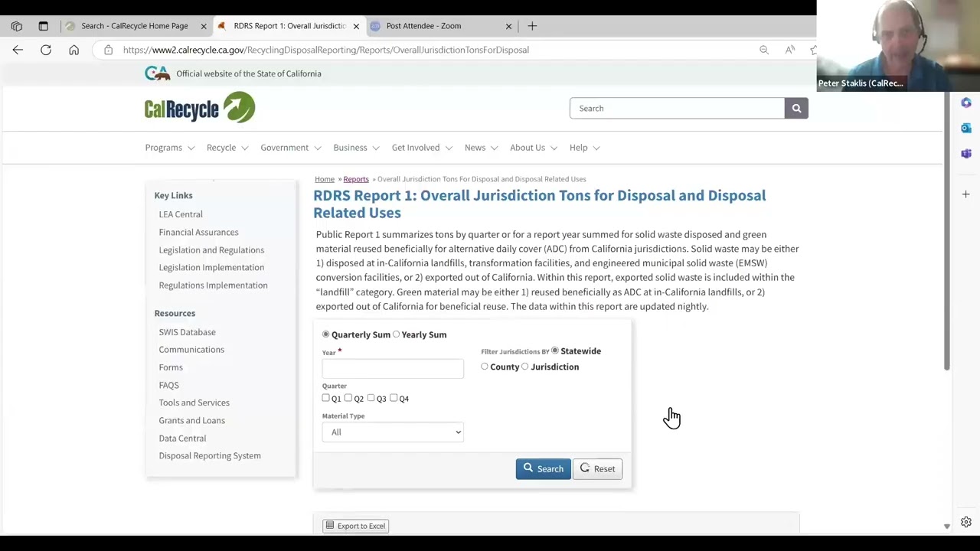
Task: Open Forms sidebar link
Action: tap(171, 367)
